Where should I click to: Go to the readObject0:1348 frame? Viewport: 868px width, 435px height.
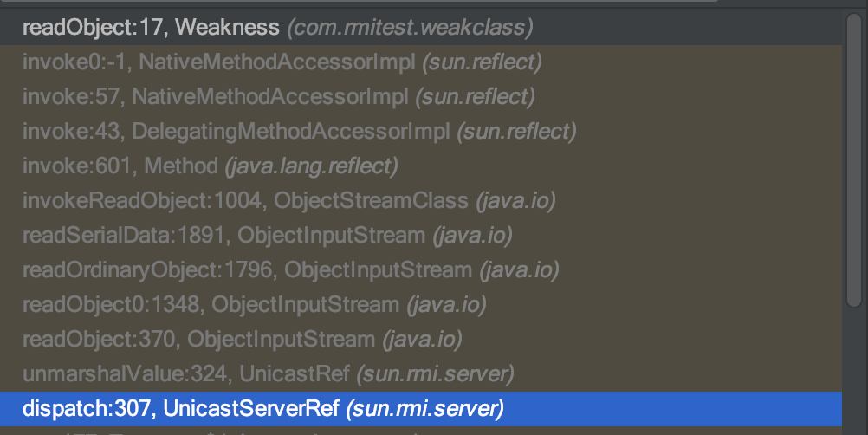[421, 304]
